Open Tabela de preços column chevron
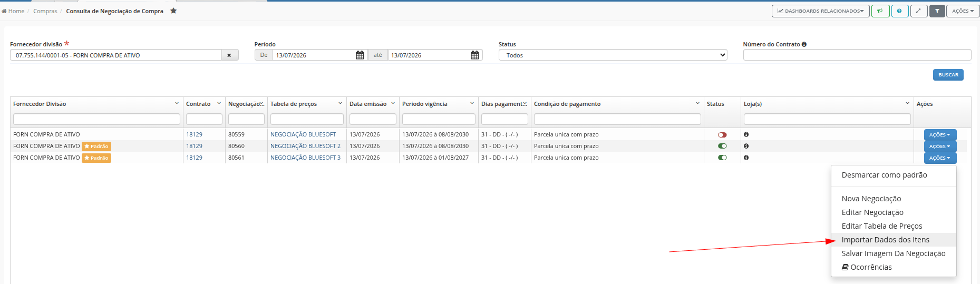 coord(340,104)
